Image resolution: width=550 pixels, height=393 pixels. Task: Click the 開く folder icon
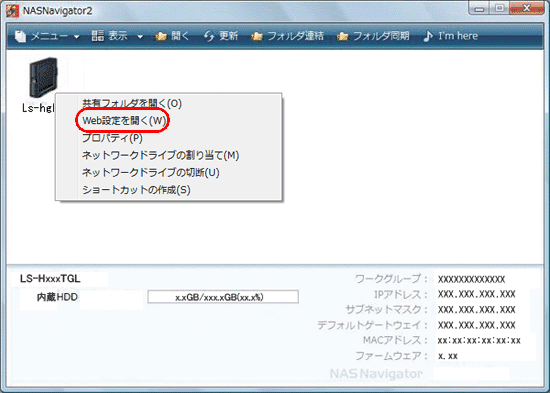[x=161, y=36]
